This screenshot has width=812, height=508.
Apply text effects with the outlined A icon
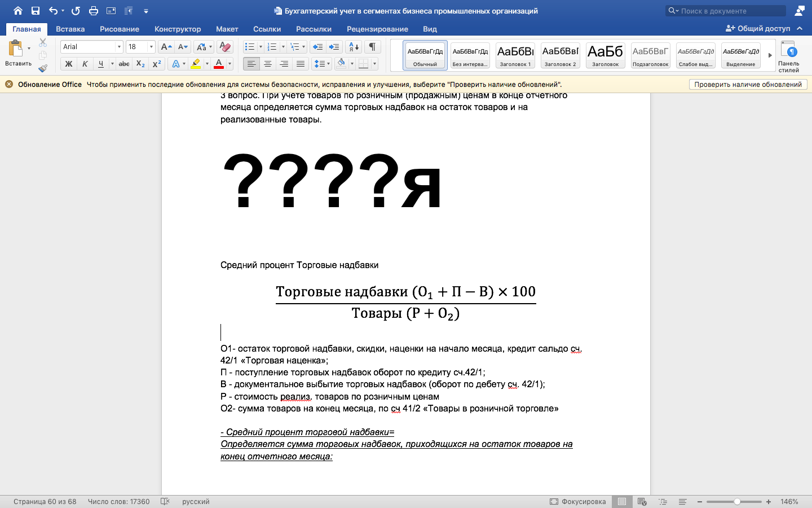[175, 64]
